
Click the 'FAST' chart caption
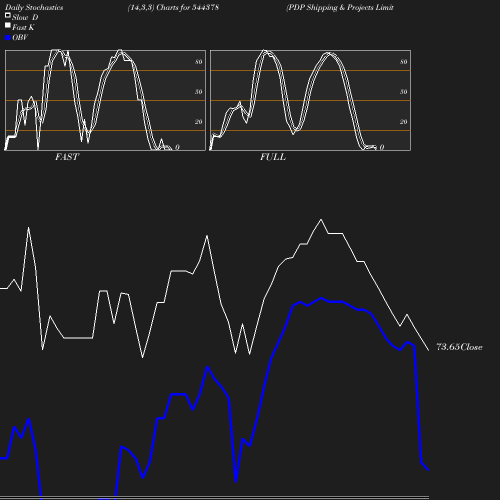click(x=67, y=157)
